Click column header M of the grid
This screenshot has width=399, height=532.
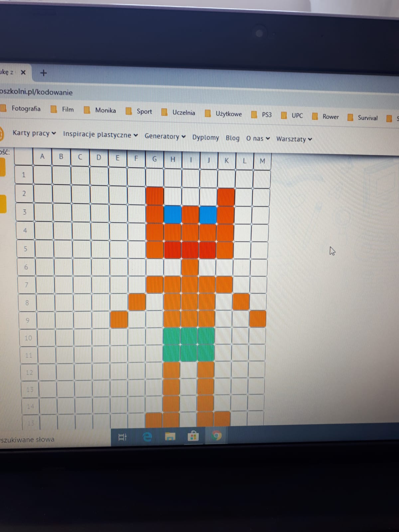pyautogui.click(x=262, y=161)
